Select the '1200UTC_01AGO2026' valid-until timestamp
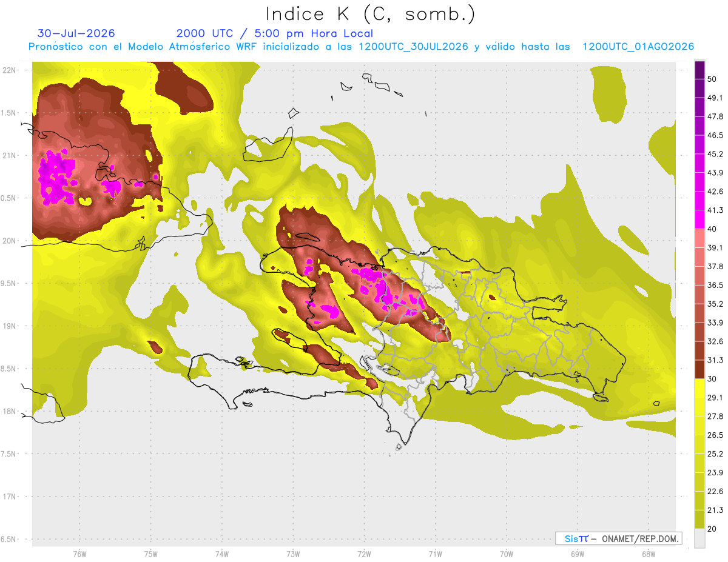728x562 pixels. tap(638, 47)
